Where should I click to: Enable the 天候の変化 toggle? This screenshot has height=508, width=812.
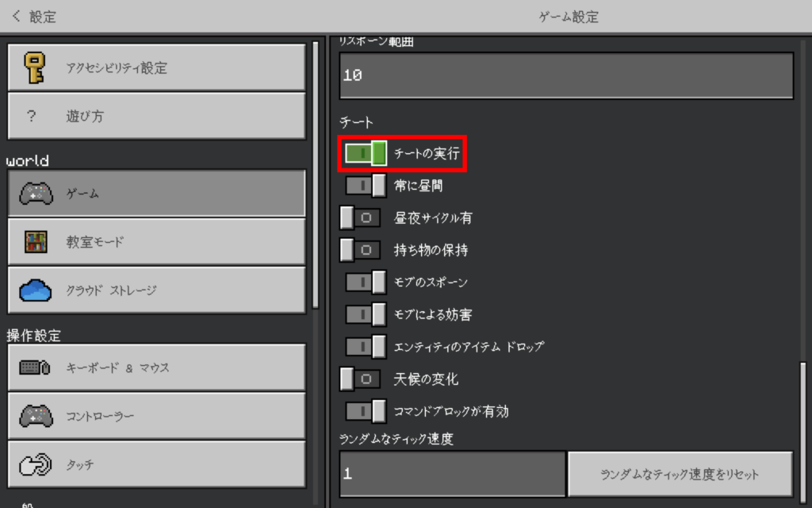(x=361, y=379)
